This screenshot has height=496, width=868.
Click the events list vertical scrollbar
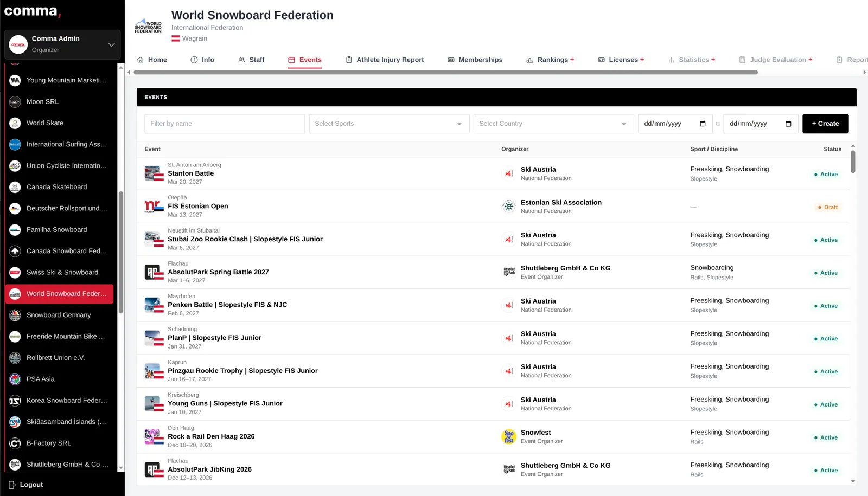tap(853, 162)
